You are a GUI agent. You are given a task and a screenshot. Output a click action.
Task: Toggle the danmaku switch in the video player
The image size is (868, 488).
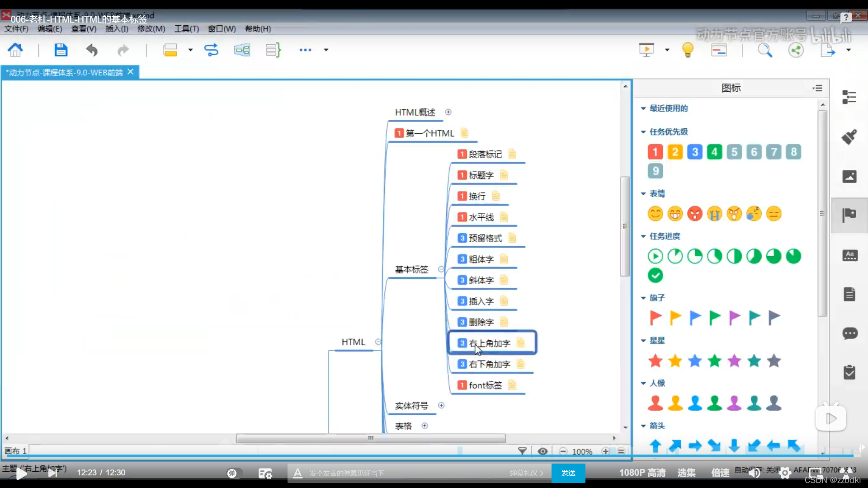click(x=235, y=473)
